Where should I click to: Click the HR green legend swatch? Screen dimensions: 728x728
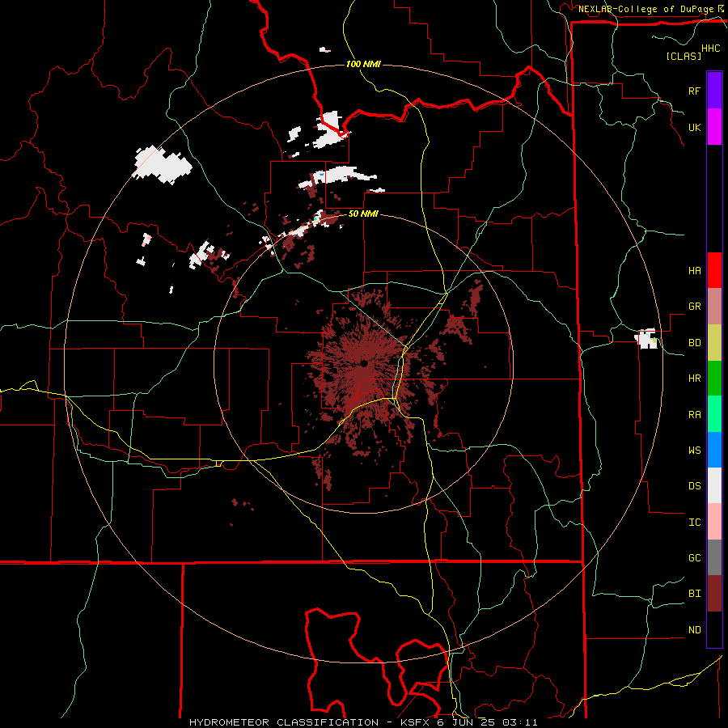coord(714,379)
